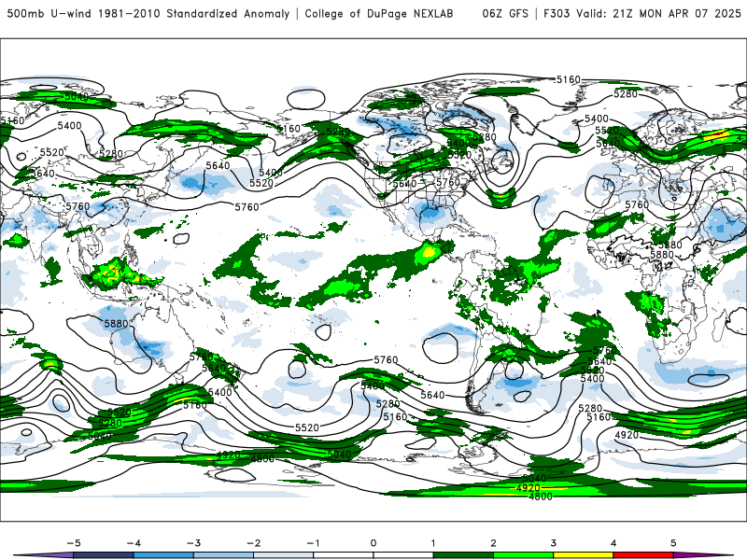Click the "-3" color bar label

point(193,543)
